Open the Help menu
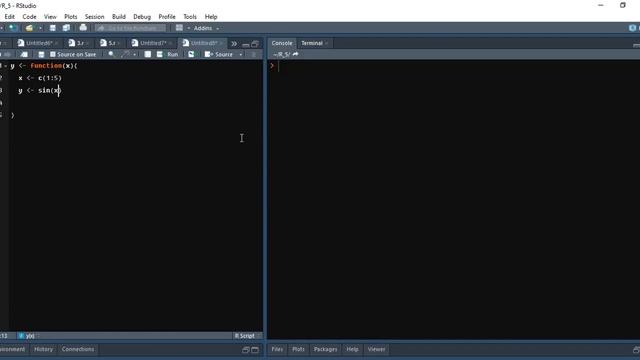Image resolution: width=640 pixels, height=360 pixels. (211, 17)
